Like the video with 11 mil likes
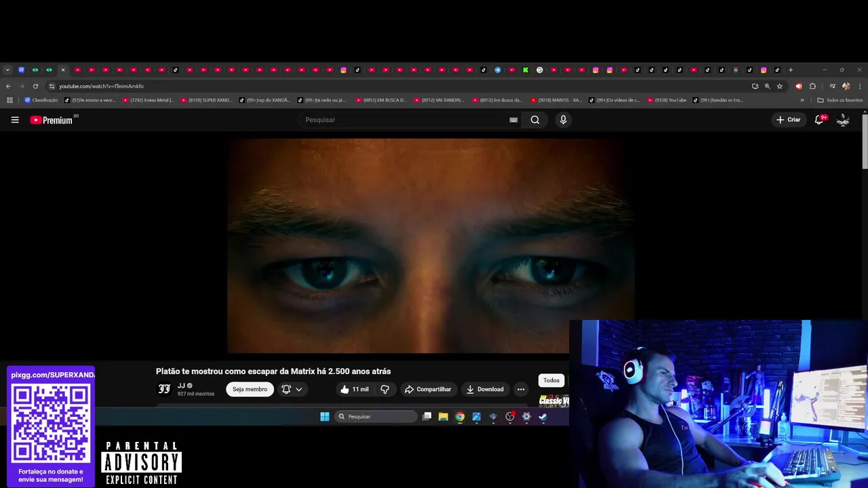 (354, 389)
